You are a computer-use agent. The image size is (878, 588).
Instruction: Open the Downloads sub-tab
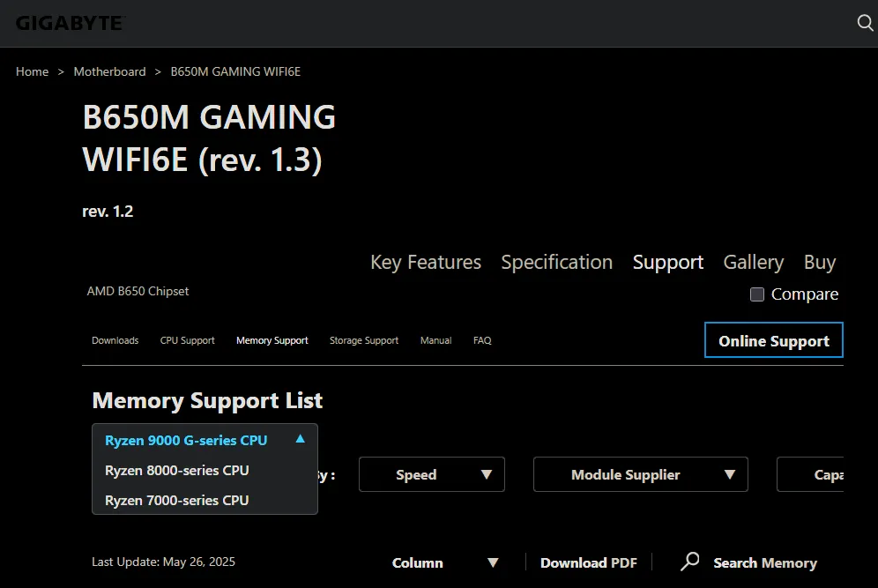click(115, 340)
